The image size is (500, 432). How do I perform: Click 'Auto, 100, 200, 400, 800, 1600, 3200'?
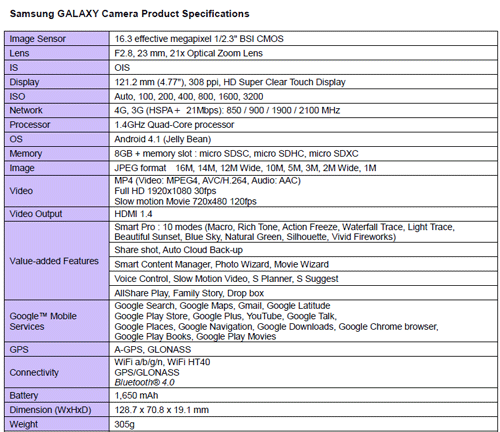click(189, 96)
